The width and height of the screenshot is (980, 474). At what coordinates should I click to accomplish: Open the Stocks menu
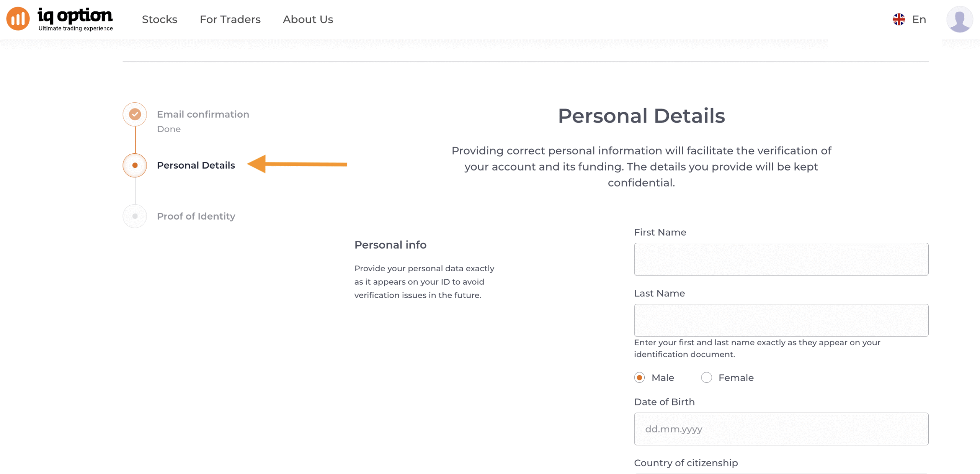point(159,20)
